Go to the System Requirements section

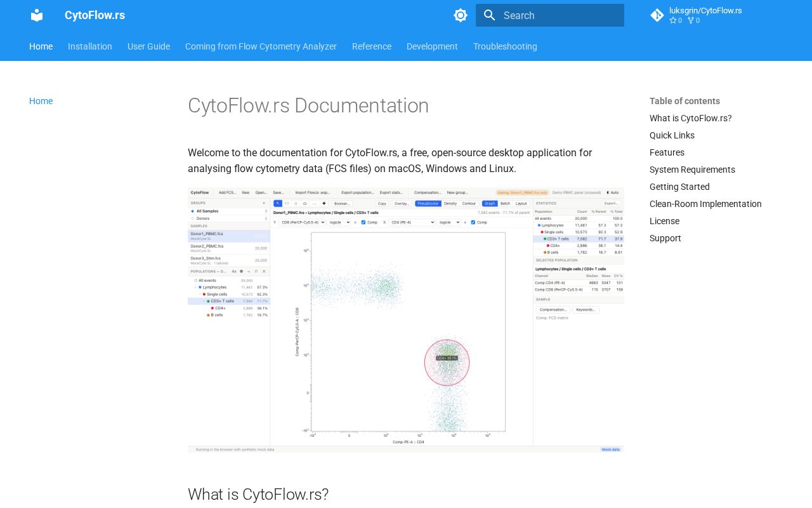coord(692,170)
